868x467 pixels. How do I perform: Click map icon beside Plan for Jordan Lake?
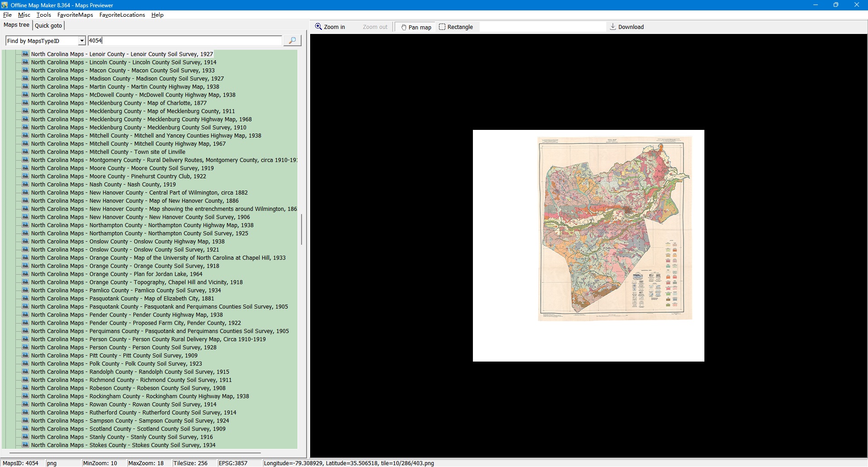point(26,274)
